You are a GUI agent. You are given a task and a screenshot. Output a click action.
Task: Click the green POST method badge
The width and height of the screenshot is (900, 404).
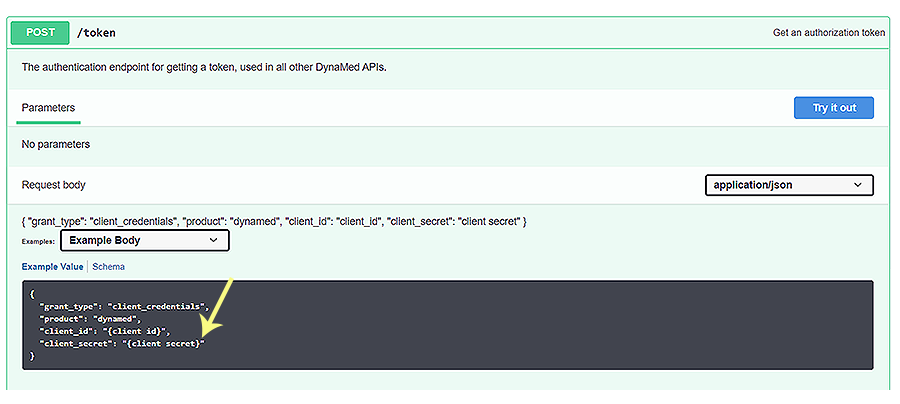(41, 32)
